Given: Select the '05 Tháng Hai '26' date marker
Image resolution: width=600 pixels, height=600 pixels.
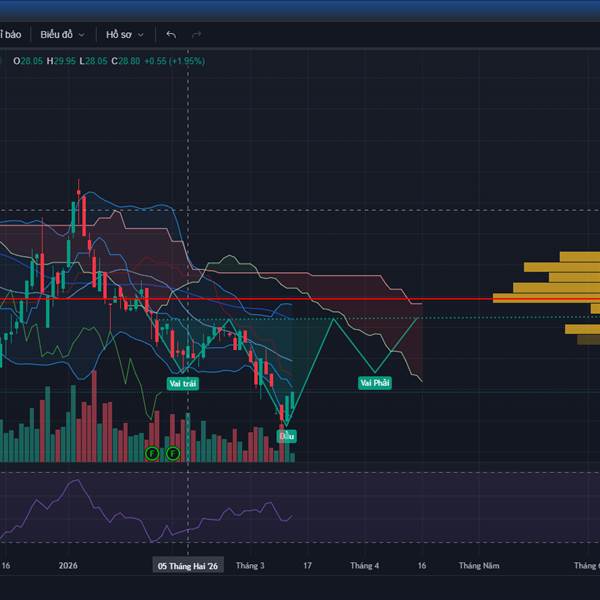Looking at the screenshot, I should (x=188, y=566).
